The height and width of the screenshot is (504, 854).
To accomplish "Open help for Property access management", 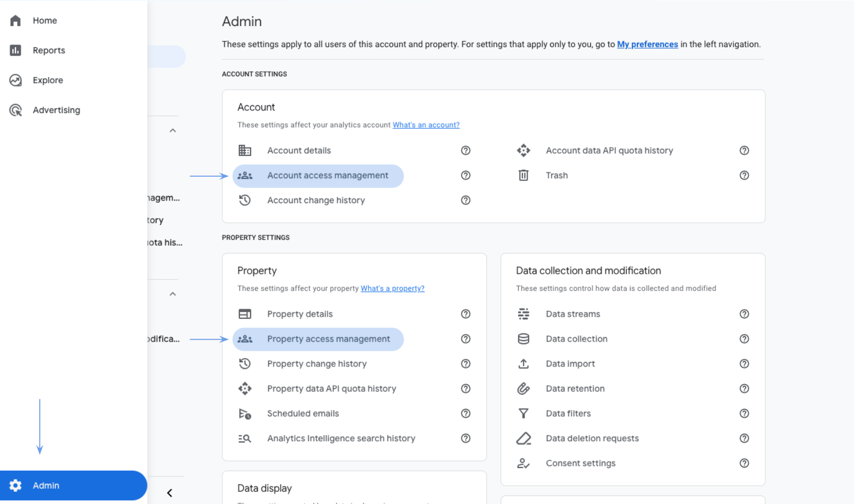I will [x=465, y=339].
